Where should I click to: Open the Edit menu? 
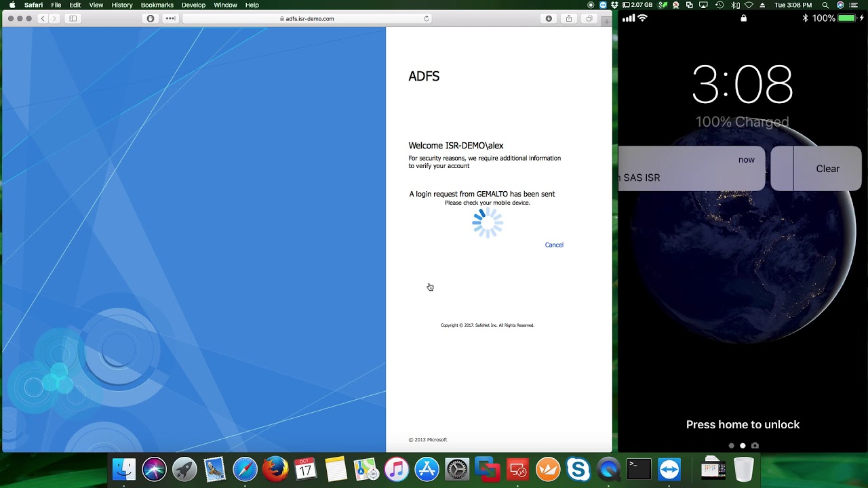(75, 5)
